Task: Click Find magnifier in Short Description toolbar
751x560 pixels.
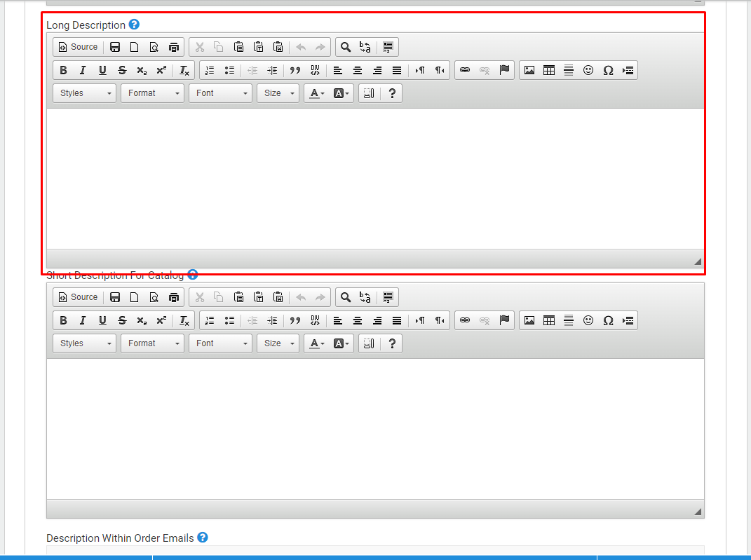Action: coord(345,297)
